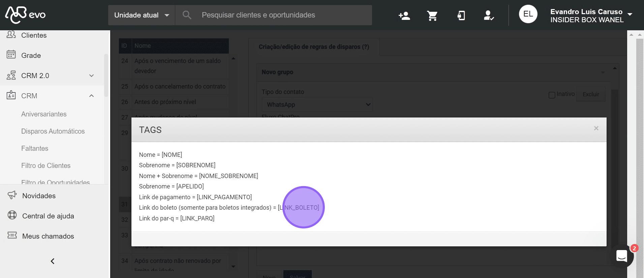Select rule 24 Após o vencimento de um saldo devedor
Screen dimensions: 644x278
[174, 66]
